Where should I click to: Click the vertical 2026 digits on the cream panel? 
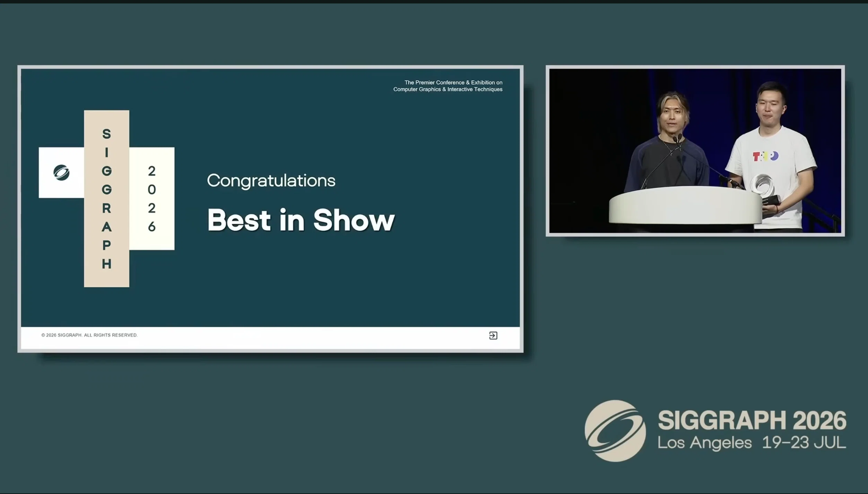[x=152, y=199]
